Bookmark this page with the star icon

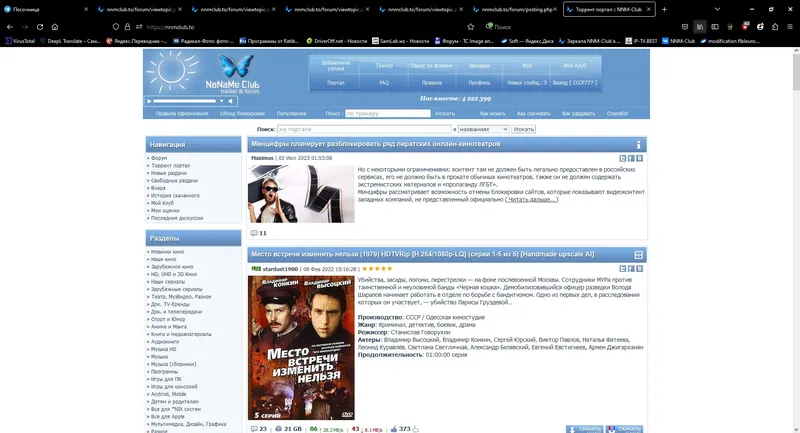(470, 27)
